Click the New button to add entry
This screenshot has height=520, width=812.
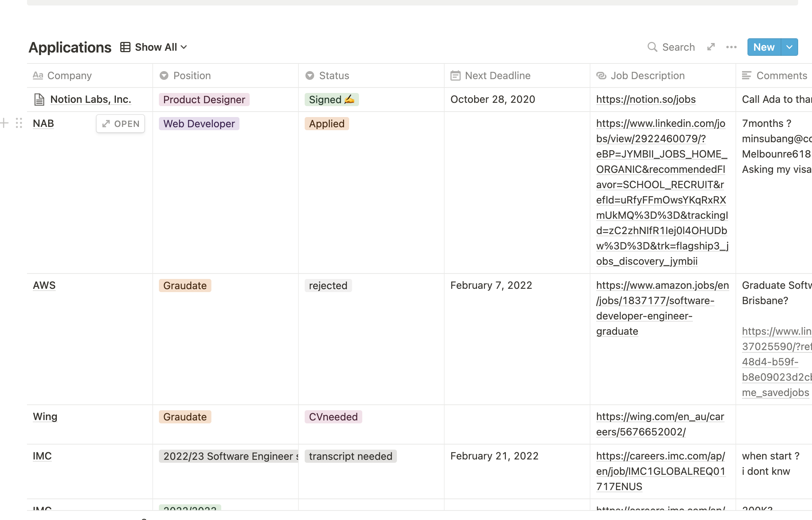pyautogui.click(x=764, y=47)
